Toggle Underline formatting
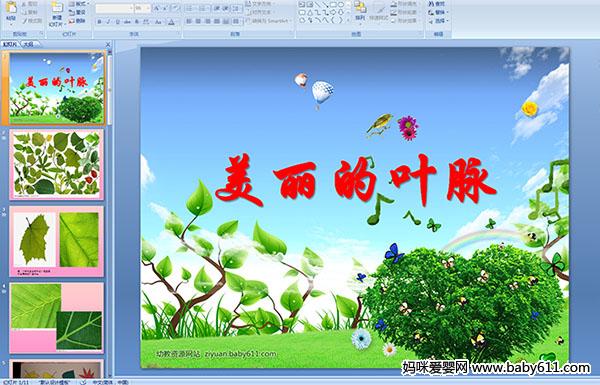This screenshot has height=385, width=600. (x=117, y=22)
